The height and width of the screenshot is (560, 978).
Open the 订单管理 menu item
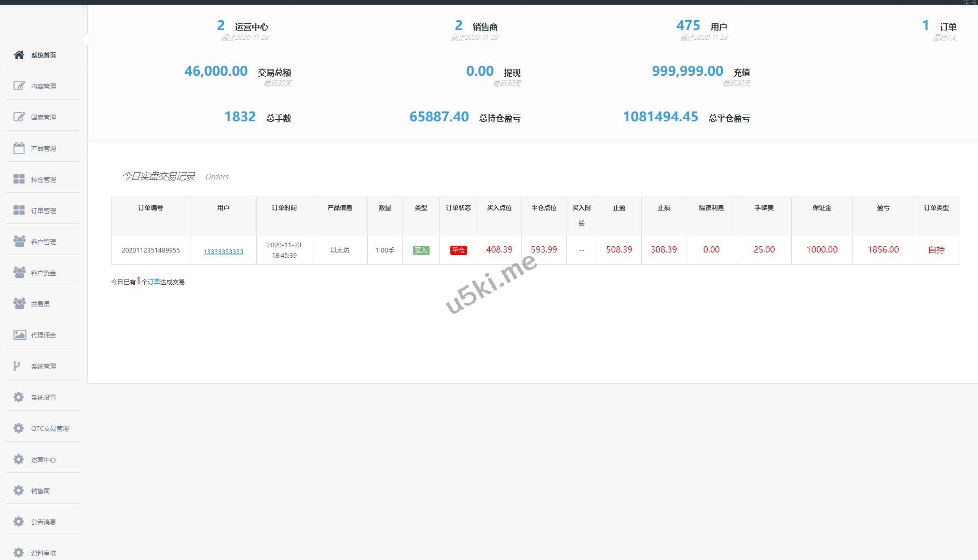click(43, 211)
